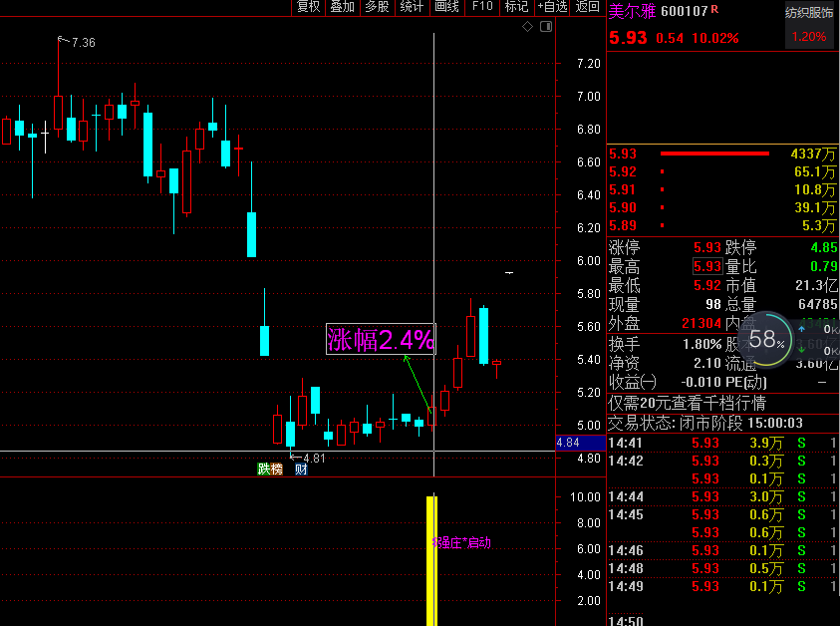This screenshot has height=626, width=840.
Task: Click the 复权 toolbar button
Action: [309, 6]
